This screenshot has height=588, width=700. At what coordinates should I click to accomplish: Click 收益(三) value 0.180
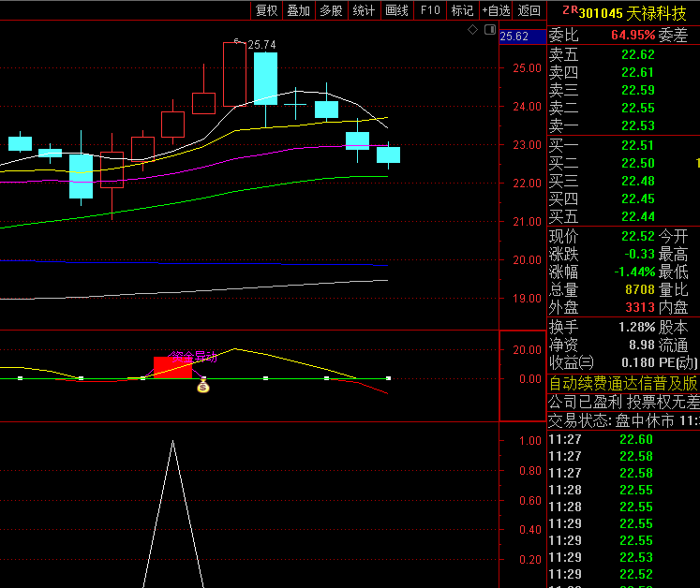(x=638, y=362)
